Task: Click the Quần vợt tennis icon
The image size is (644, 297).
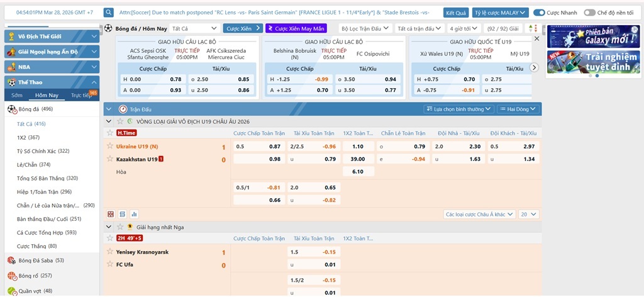Action: pyautogui.click(x=11, y=291)
